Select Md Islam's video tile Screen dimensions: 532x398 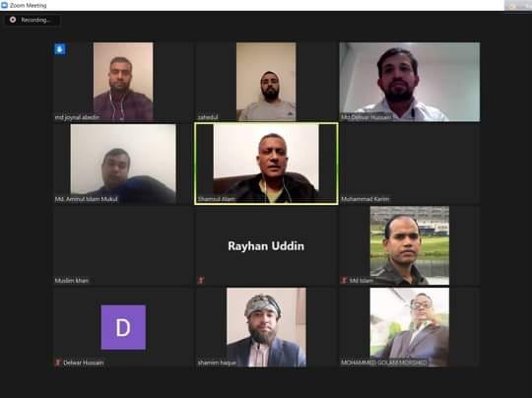click(x=410, y=245)
